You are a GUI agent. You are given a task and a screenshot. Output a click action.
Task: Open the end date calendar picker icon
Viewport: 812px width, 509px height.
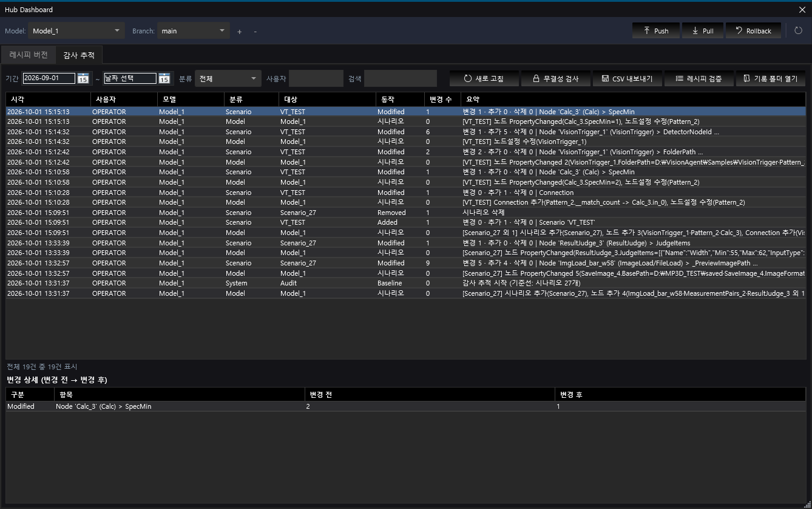pos(164,78)
